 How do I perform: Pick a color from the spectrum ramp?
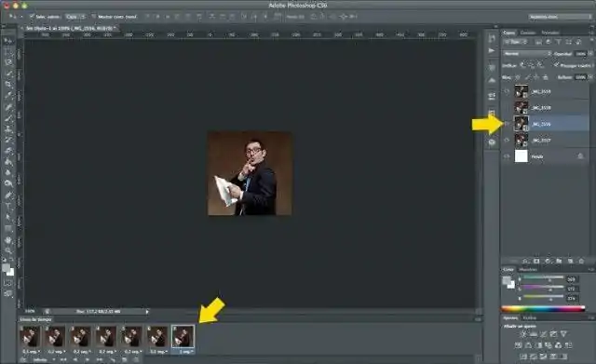tap(543, 308)
